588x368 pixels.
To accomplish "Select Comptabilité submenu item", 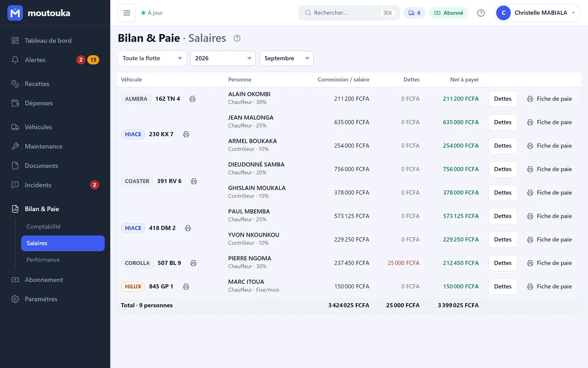I will click(x=63, y=227).
